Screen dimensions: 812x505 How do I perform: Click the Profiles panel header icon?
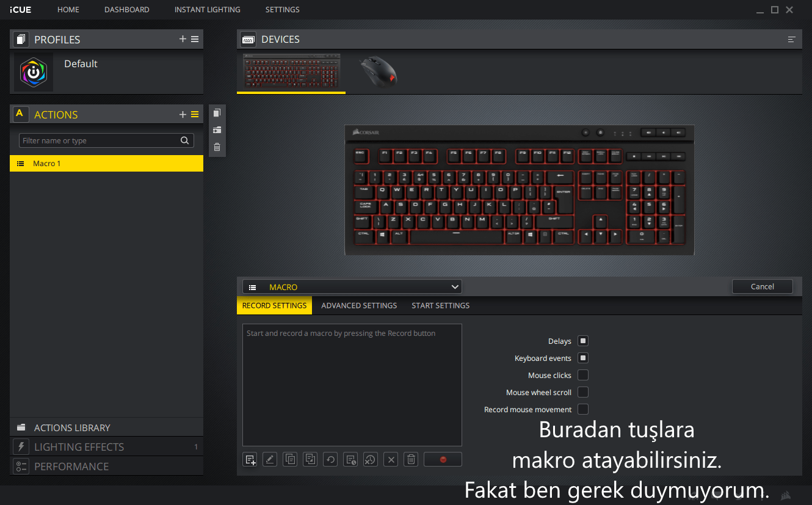[21, 40]
